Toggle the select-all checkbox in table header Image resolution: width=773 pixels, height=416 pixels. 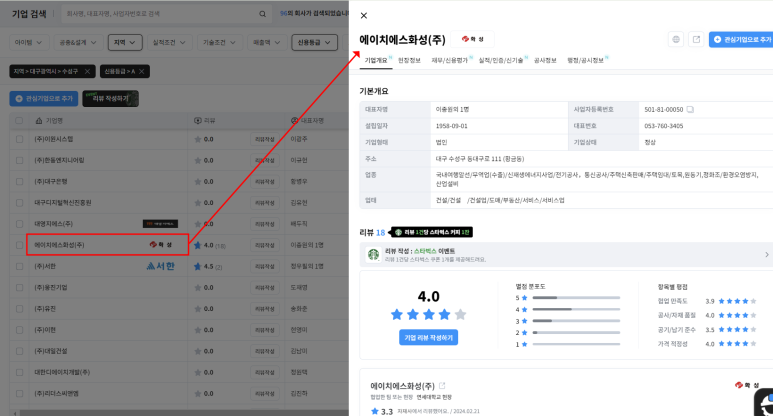point(19,120)
